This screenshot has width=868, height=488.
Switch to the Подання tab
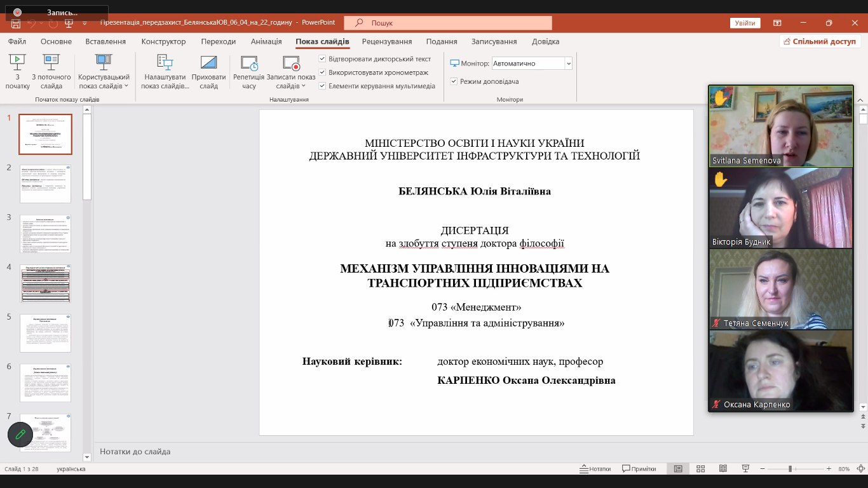pyautogui.click(x=442, y=41)
